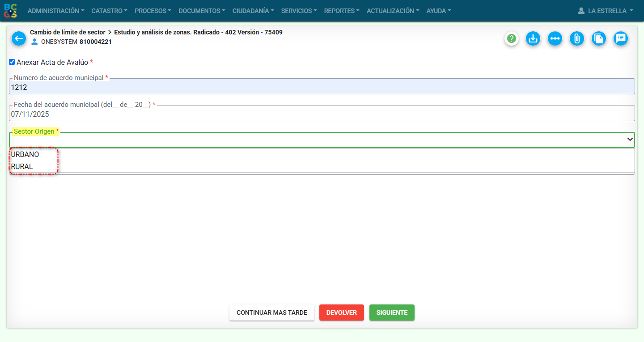Open the comments chat icon

click(621, 39)
